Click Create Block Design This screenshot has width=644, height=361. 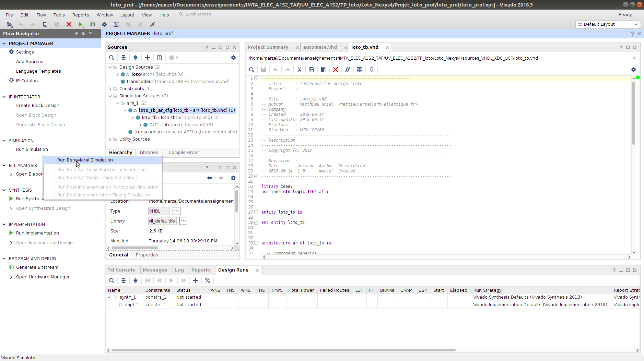(38, 106)
